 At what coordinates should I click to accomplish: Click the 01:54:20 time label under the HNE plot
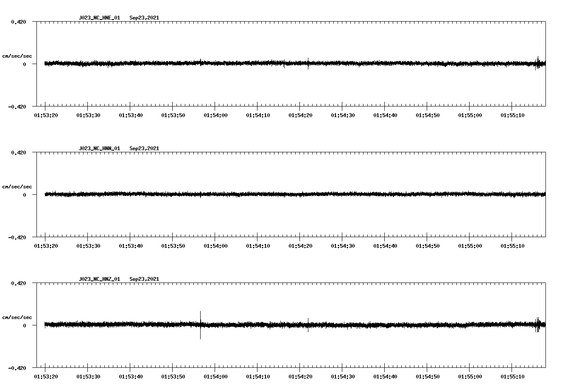(300, 115)
